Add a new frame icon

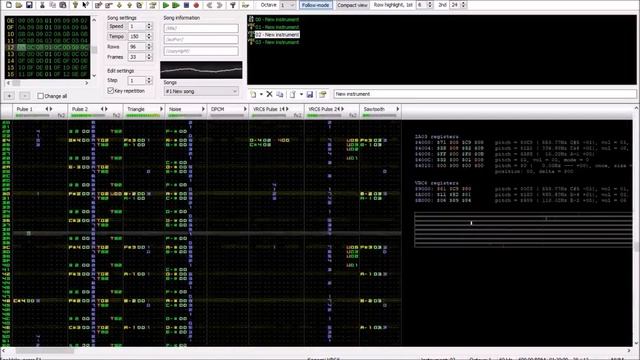tap(98, 5)
